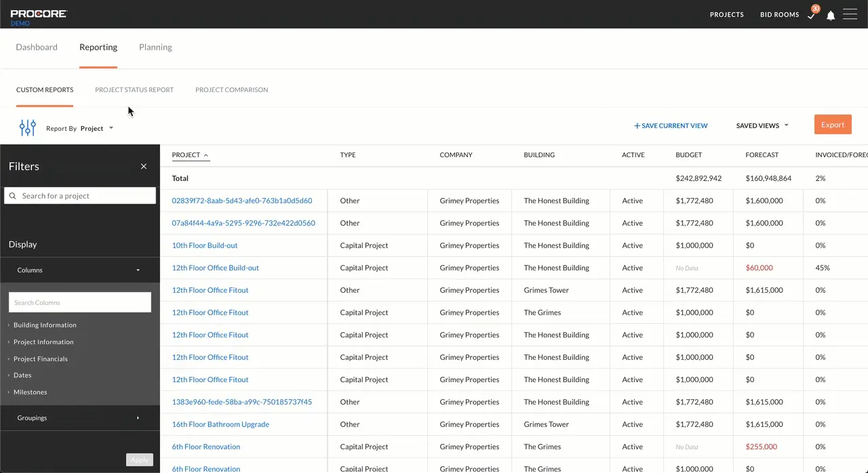Switch to the Dashboard tab
The height and width of the screenshot is (473, 868).
[x=37, y=47]
